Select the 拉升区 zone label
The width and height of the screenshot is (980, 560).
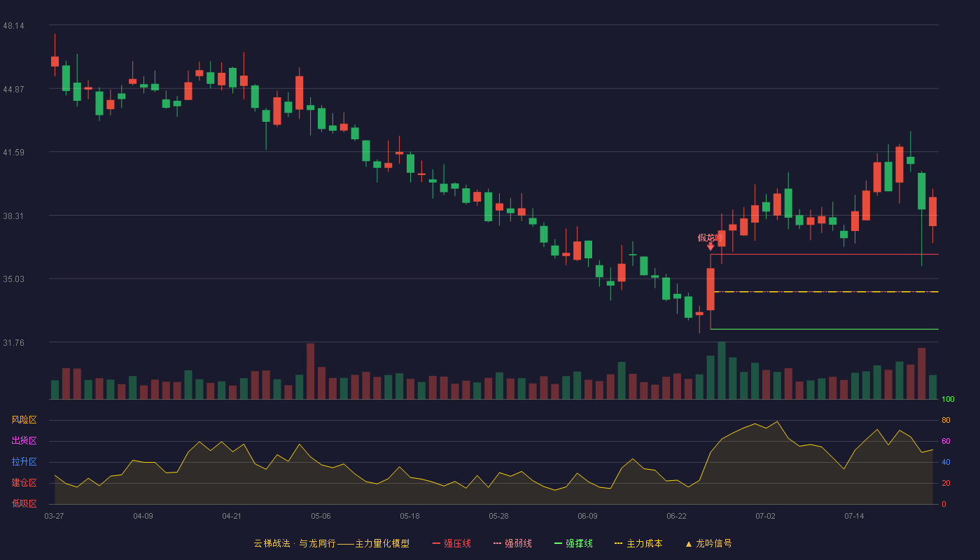tap(24, 462)
